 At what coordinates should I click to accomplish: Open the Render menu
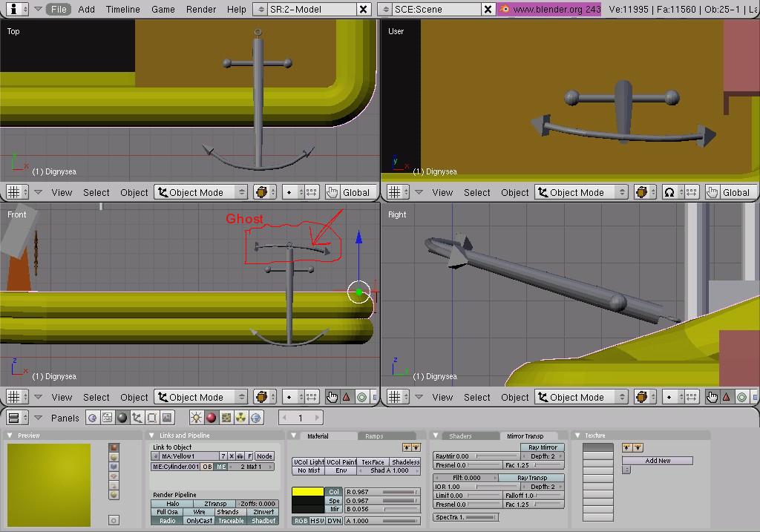pos(200,9)
